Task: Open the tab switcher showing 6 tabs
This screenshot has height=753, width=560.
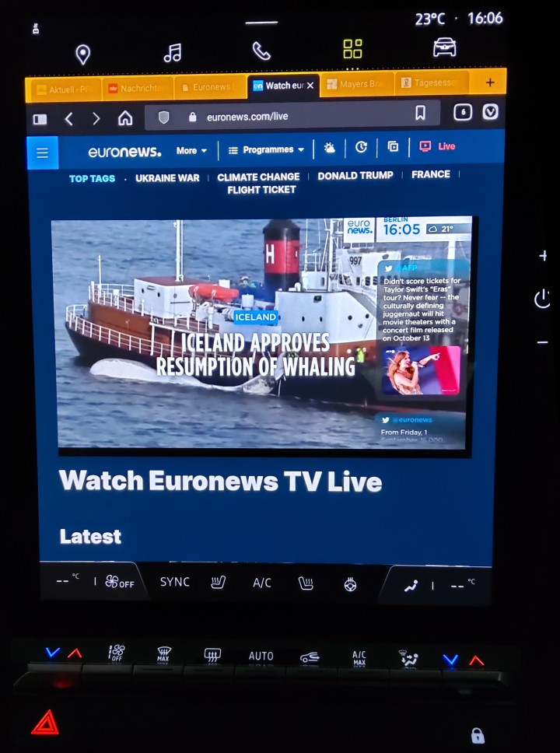Action: pyautogui.click(x=463, y=112)
